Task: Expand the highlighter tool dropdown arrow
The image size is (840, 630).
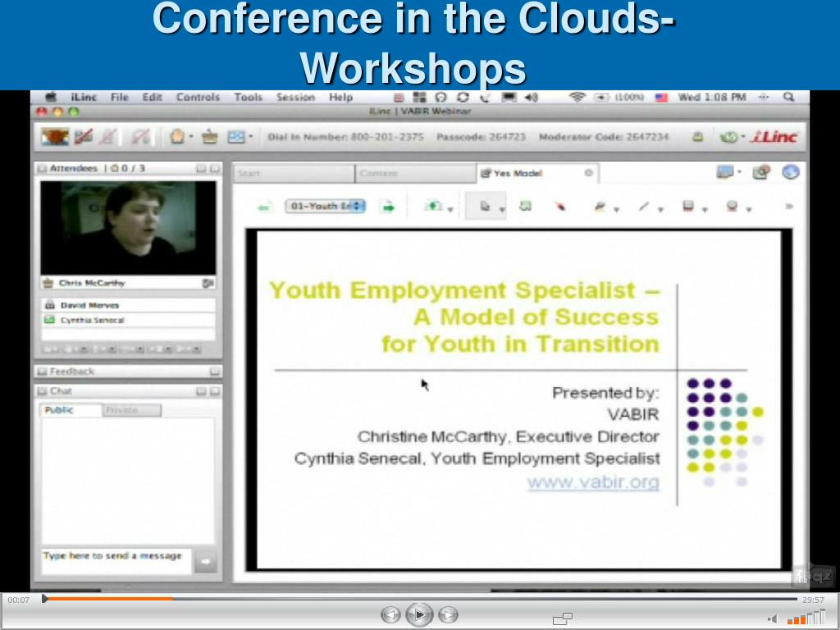Action: [616, 209]
